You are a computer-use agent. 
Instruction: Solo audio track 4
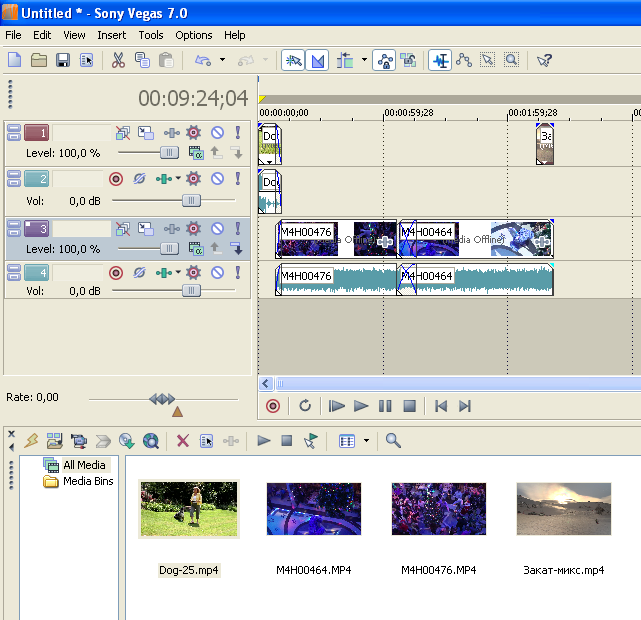[238, 272]
